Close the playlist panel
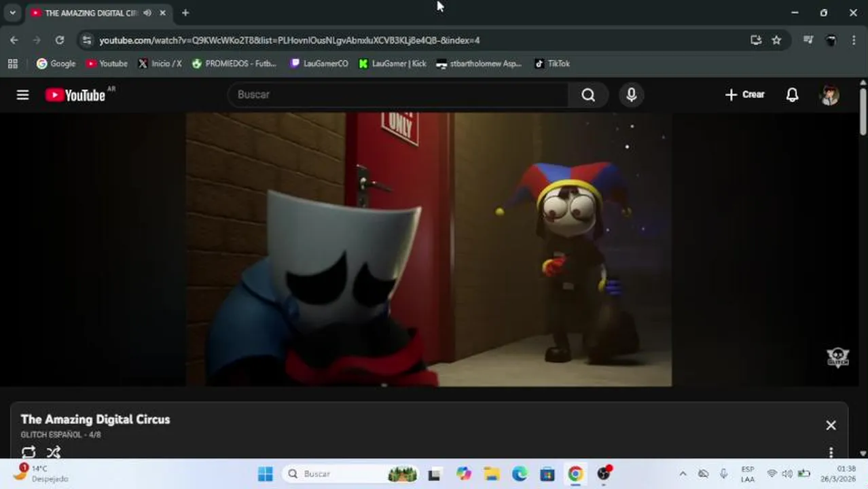Screen dimensions: 868x489 pyautogui.click(x=831, y=425)
